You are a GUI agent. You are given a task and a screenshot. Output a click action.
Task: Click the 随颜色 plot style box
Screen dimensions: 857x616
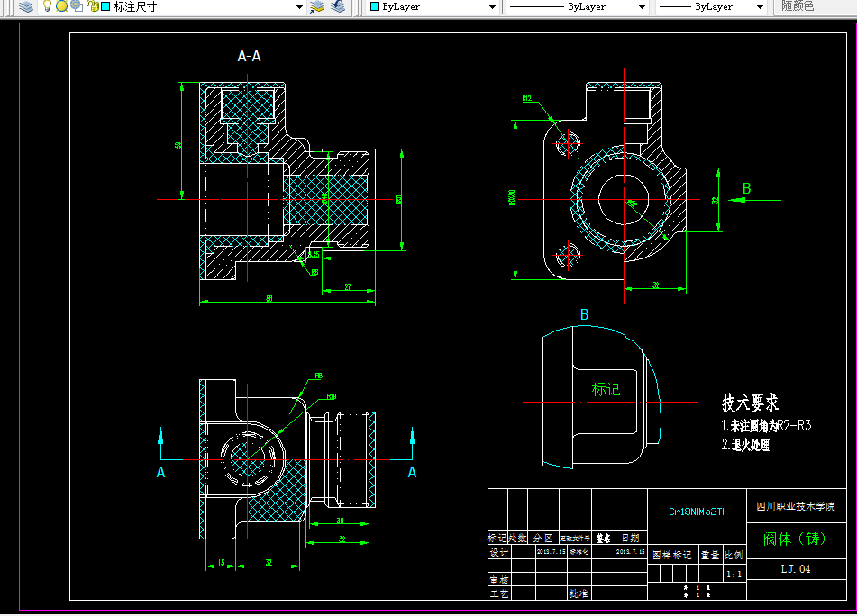click(x=815, y=6)
